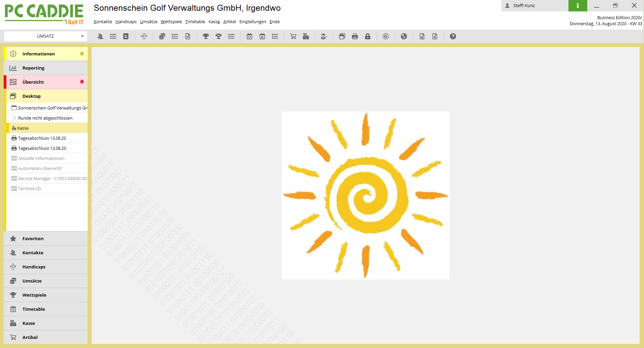Toggle the Informationen favorite star

[x=82, y=54]
